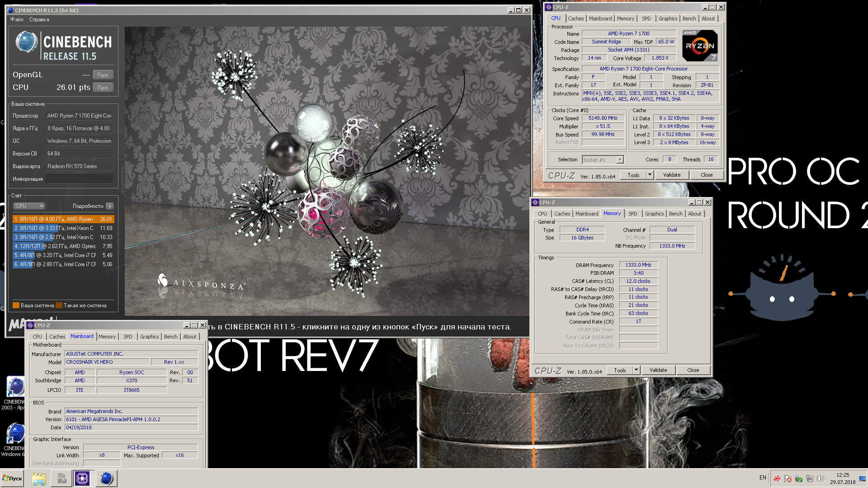Click CPU-Z icon in top window title bar
868x488 pixels.
(549, 7)
